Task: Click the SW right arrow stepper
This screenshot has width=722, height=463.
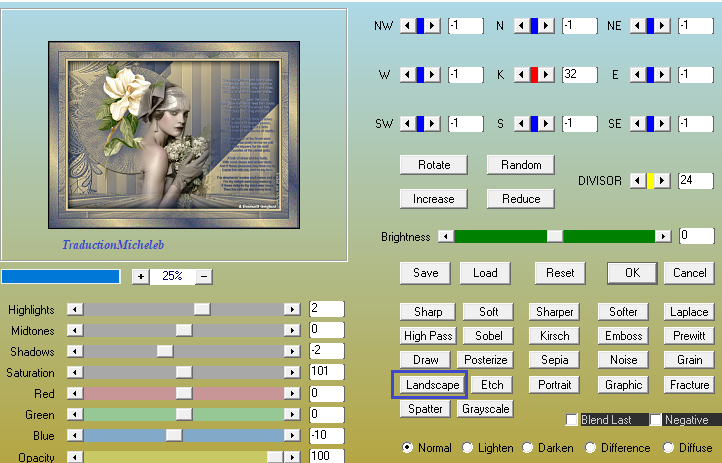Action: tap(431, 123)
